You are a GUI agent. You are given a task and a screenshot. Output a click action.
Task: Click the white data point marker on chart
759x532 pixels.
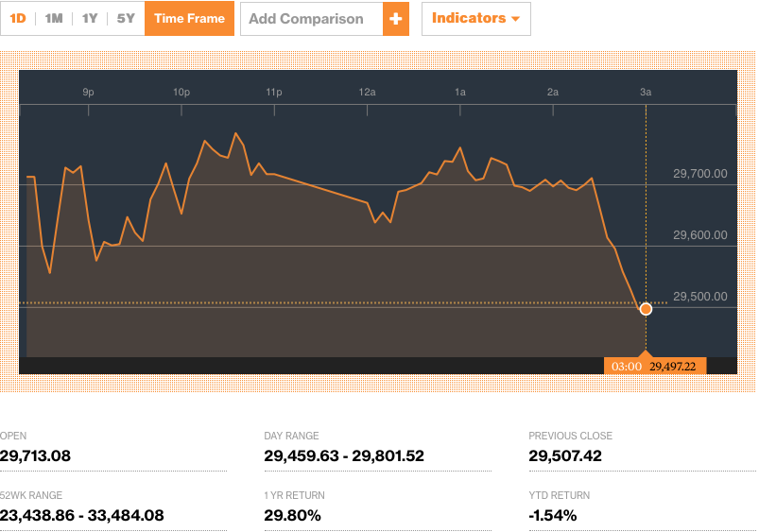click(646, 309)
